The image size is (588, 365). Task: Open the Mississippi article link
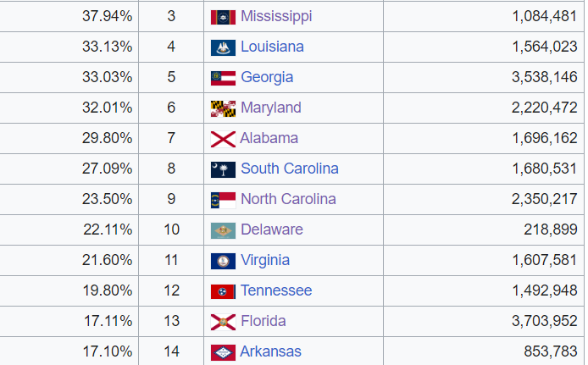pos(276,16)
